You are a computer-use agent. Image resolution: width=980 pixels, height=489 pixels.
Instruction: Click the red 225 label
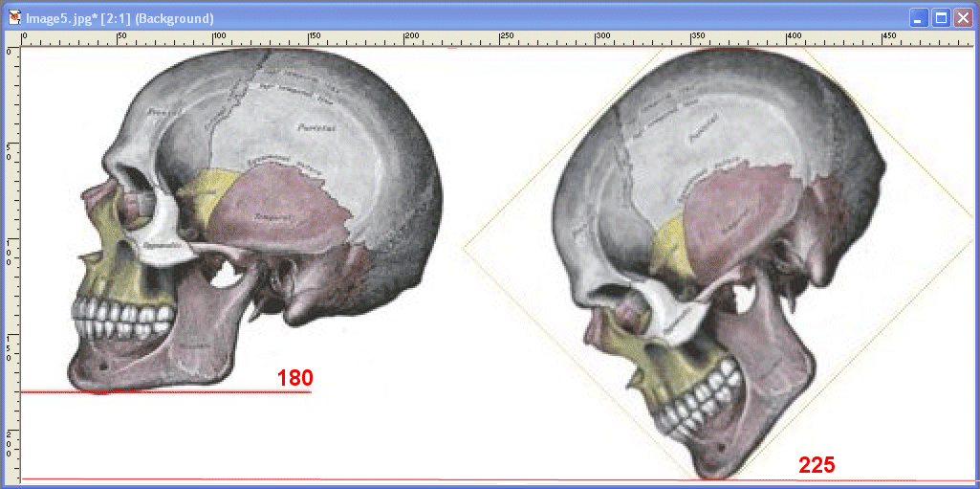tap(817, 465)
